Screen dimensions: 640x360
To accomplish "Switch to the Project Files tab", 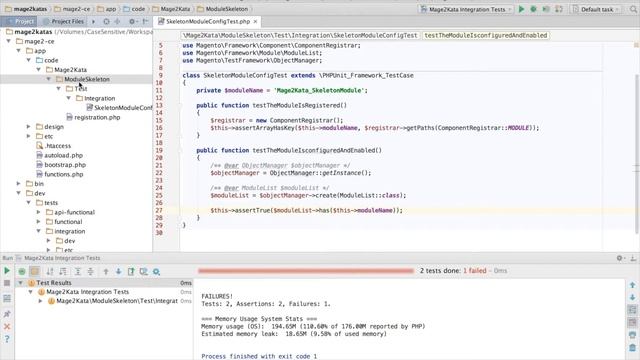I will (63, 21).
